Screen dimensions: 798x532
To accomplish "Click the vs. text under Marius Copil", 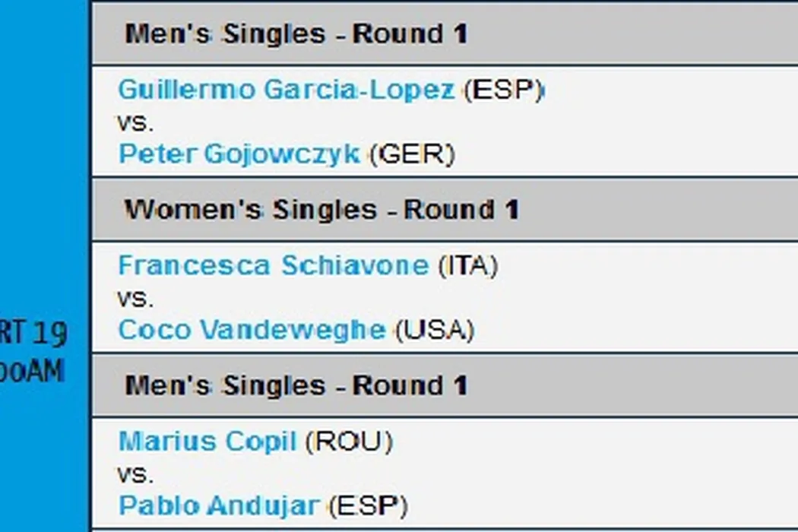I will [x=135, y=473].
